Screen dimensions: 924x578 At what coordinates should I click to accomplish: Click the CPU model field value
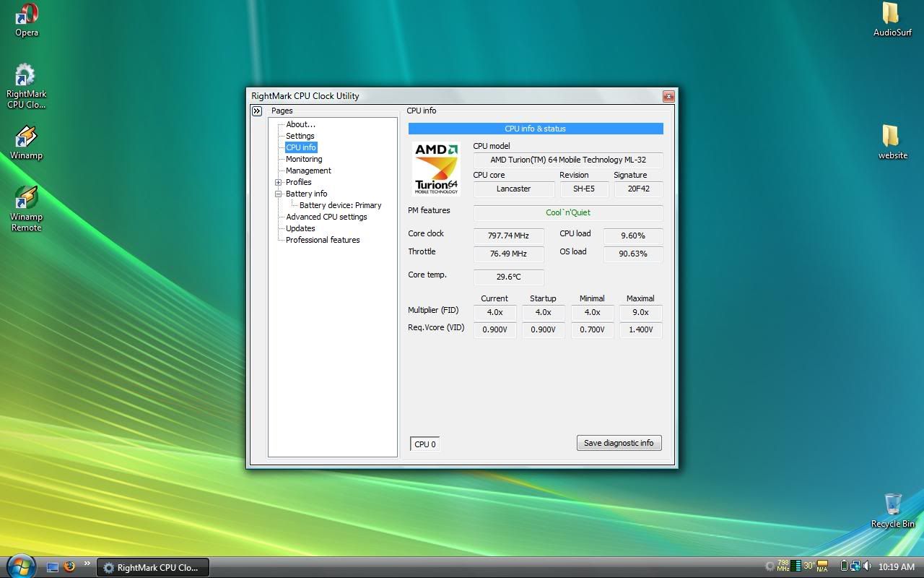pos(568,160)
